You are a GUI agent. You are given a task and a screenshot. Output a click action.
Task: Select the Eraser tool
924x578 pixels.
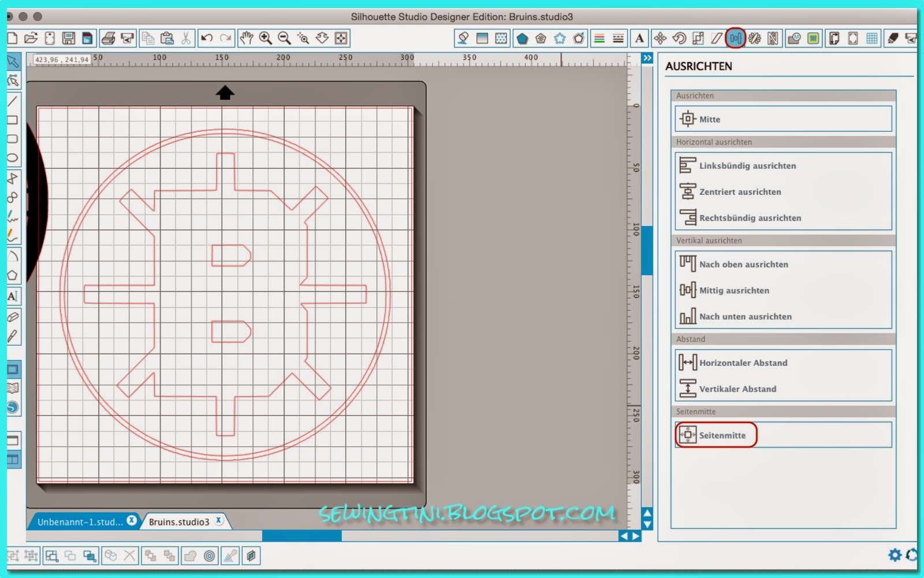tap(13, 317)
